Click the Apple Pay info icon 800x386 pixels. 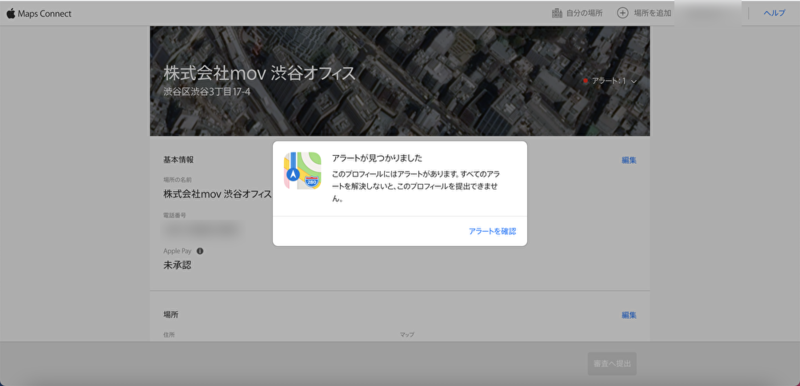coord(200,251)
